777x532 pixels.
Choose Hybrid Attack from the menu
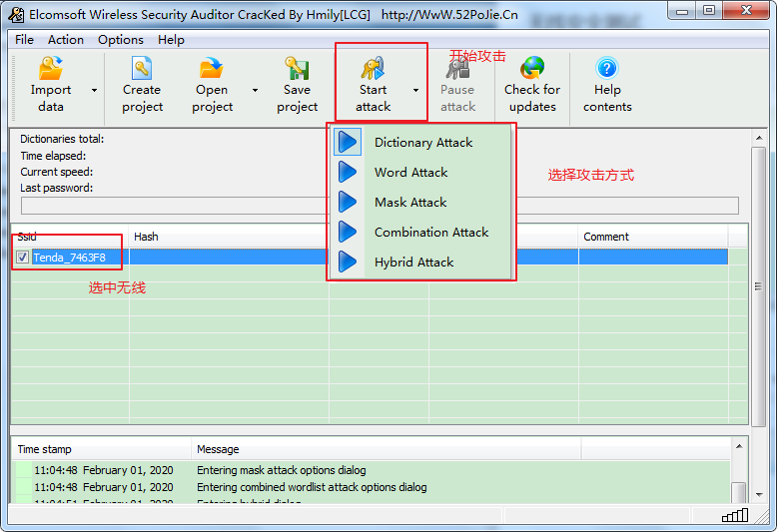tap(413, 263)
